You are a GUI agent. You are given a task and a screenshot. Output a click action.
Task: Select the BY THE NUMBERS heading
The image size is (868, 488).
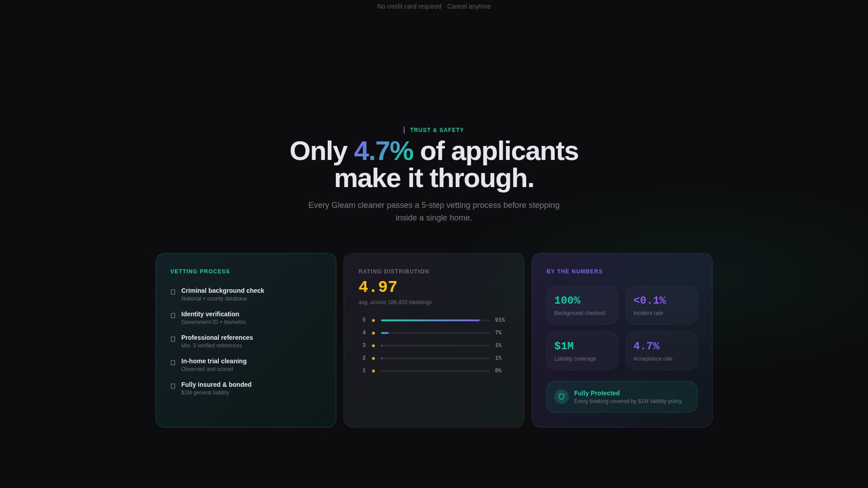575,272
